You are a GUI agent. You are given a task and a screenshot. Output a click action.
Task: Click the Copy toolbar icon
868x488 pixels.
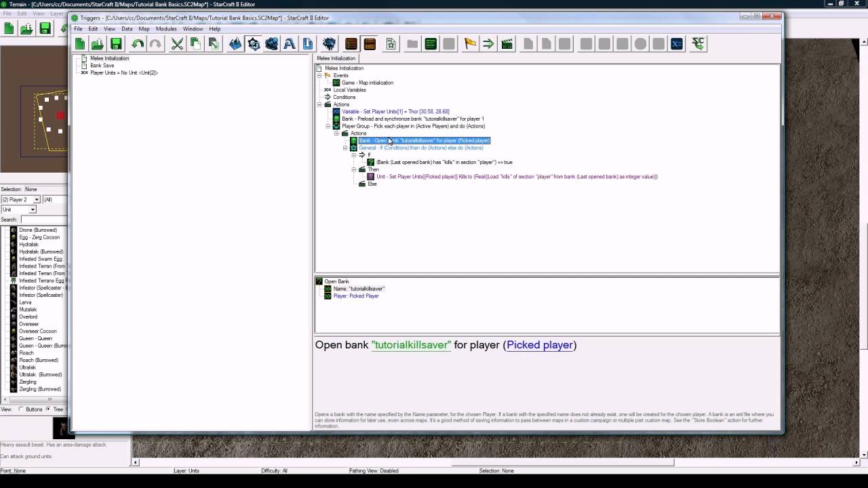[x=195, y=44]
